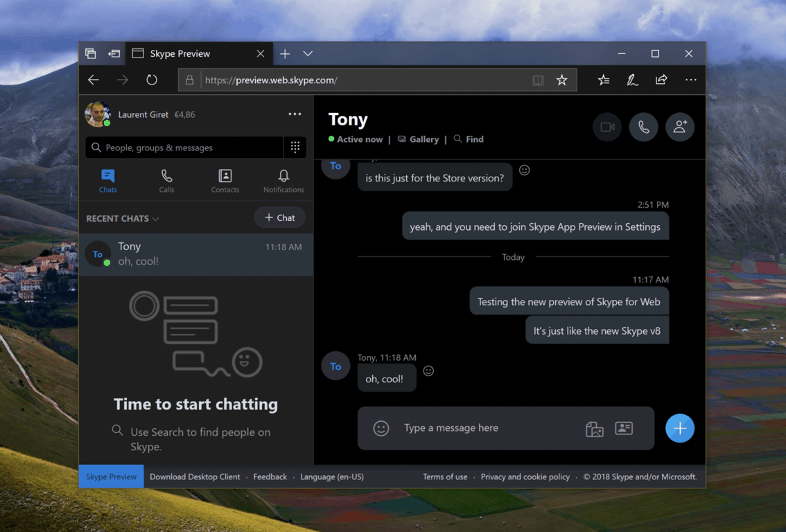The width and height of the screenshot is (786, 532).
Task: React to the 'oh, cool!' message
Action: click(x=428, y=371)
